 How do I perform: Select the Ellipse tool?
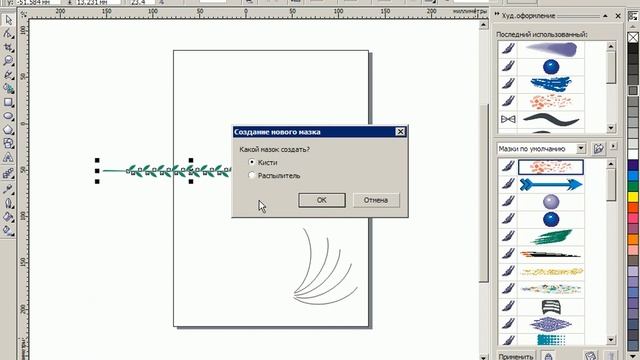[8, 116]
